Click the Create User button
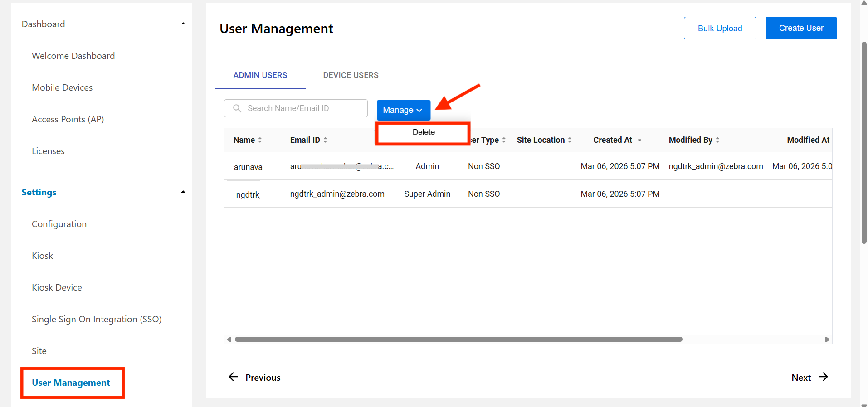Image resolution: width=868 pixels, height=407 pixels. point(801,28)
